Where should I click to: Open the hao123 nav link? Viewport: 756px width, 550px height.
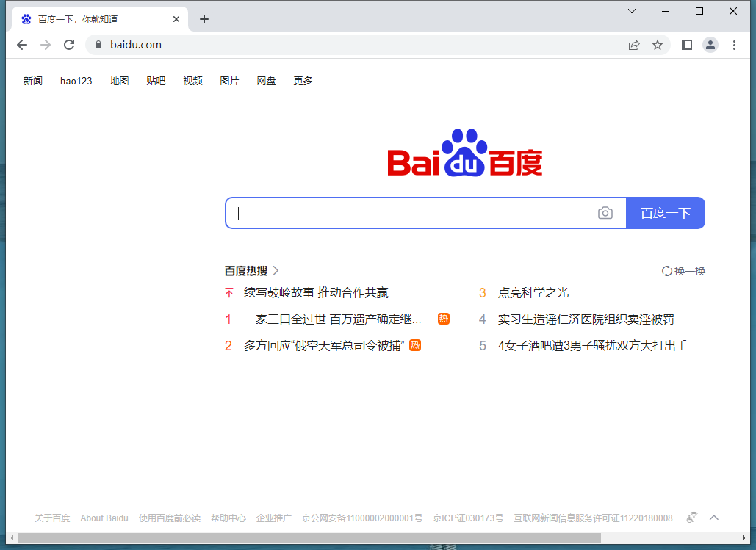pos(76,81)
